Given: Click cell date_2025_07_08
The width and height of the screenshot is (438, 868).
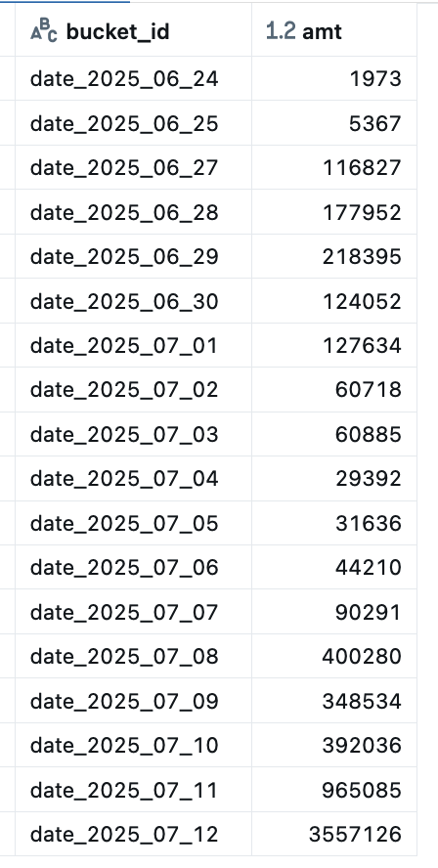Looking at the screenshot, I should pyautogui.click(x=133, y=657).
